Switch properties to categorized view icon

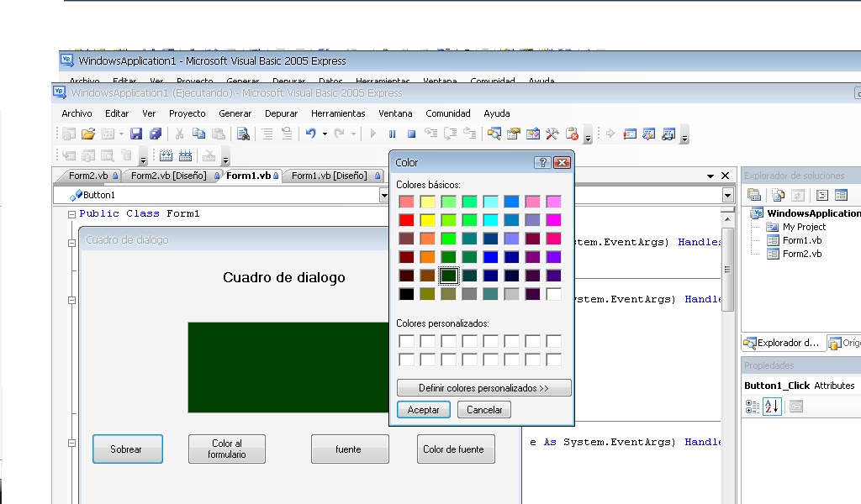753,407
